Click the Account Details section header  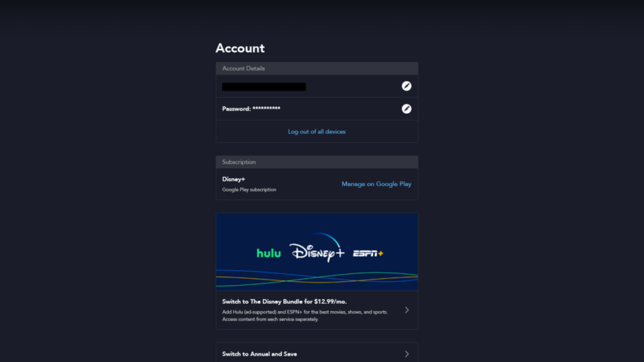point(317,69)
